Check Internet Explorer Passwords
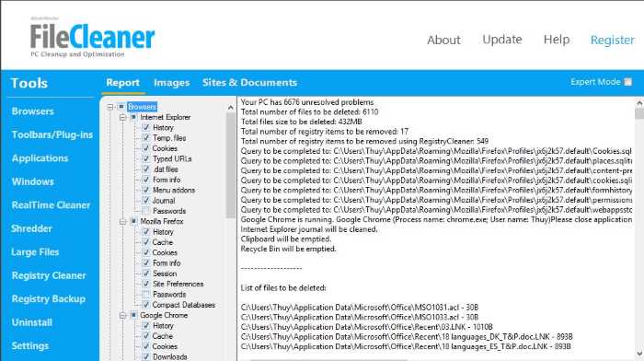644x361 pixels. point(145,211)
